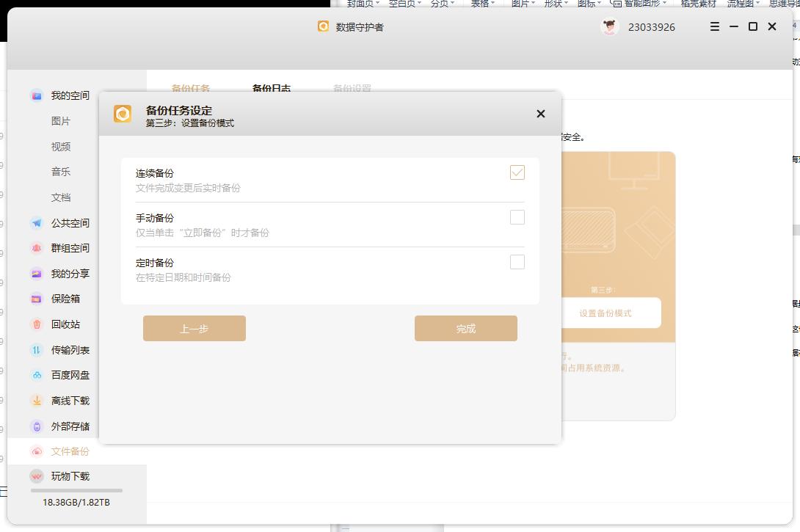Check the 定时备份 scheduled backup option
Viewport: 800px width, 532px height.
[x=517, y=262]
